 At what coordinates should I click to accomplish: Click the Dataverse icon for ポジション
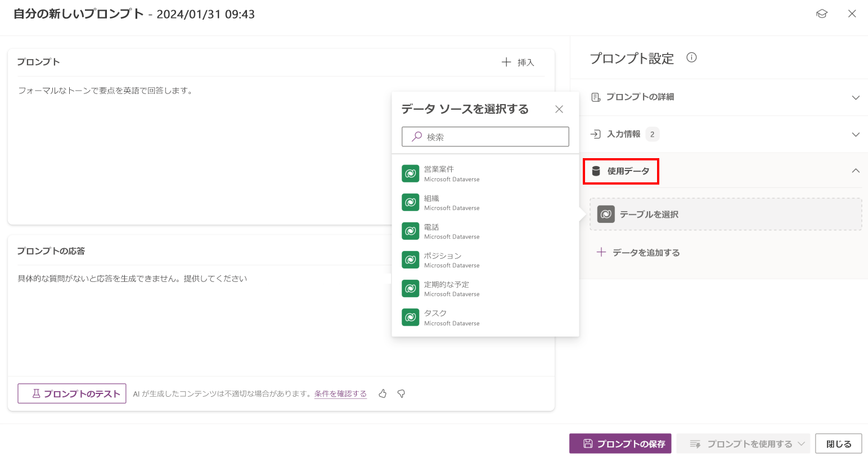click(411, 259)
